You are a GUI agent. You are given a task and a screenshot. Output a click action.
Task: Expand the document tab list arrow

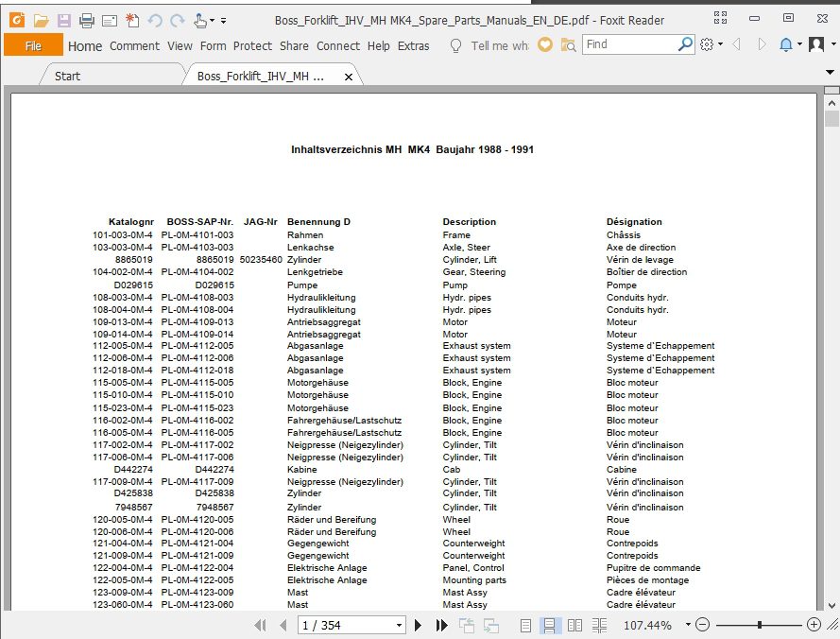click(x=830, y=72)
